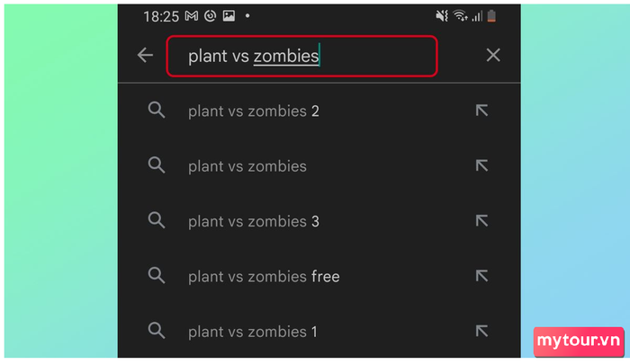Viewport: 630px width, 364px height.
Task: Fill query arrow for plain 'plant vs zombies'
Action: [481, 165]
